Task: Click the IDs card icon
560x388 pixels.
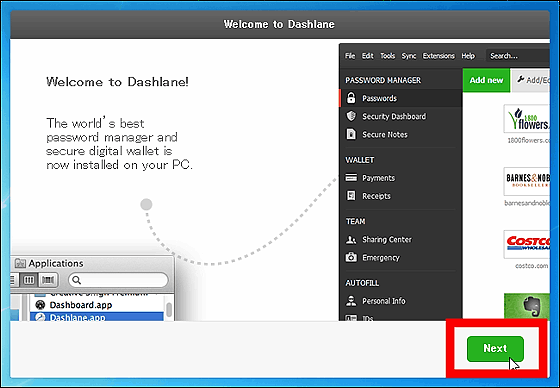Action: pyautogui.click(x=351, y=318)
